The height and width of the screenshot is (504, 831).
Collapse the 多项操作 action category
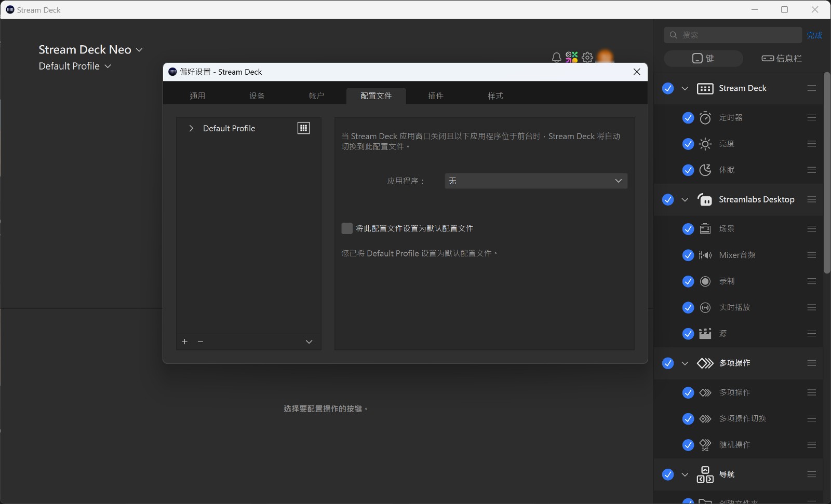tap(685, 363)
